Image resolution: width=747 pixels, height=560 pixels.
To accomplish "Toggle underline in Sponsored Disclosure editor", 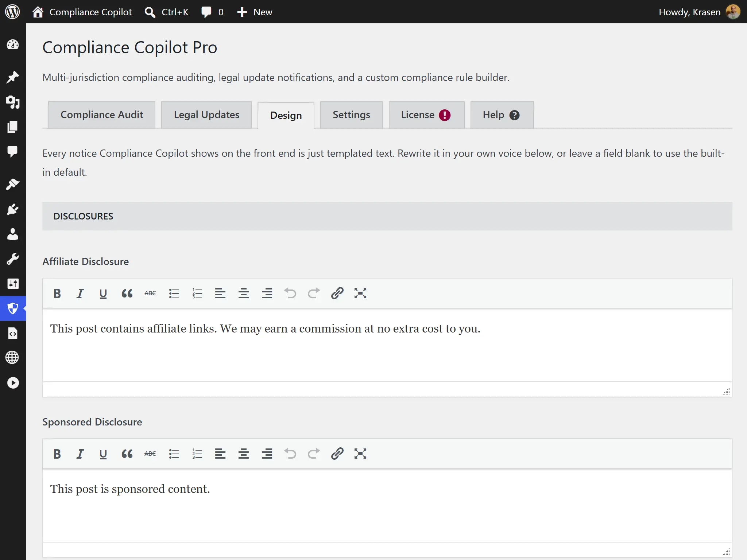I will [x=103, y=454].
